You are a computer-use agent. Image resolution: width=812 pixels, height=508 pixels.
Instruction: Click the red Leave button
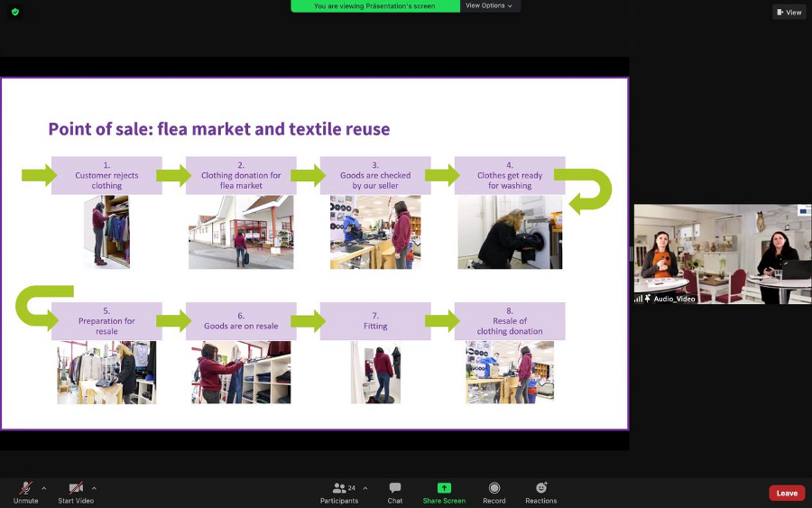(787, 493)
